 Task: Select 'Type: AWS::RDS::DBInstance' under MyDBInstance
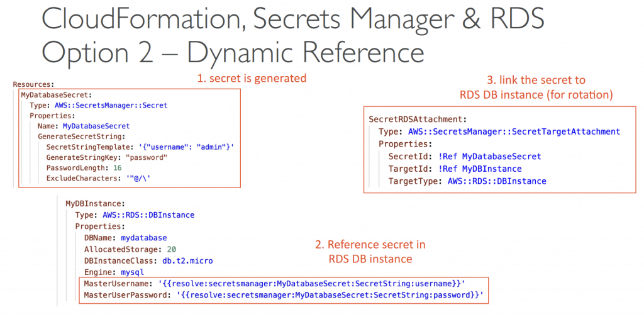(x=135, y=215)
